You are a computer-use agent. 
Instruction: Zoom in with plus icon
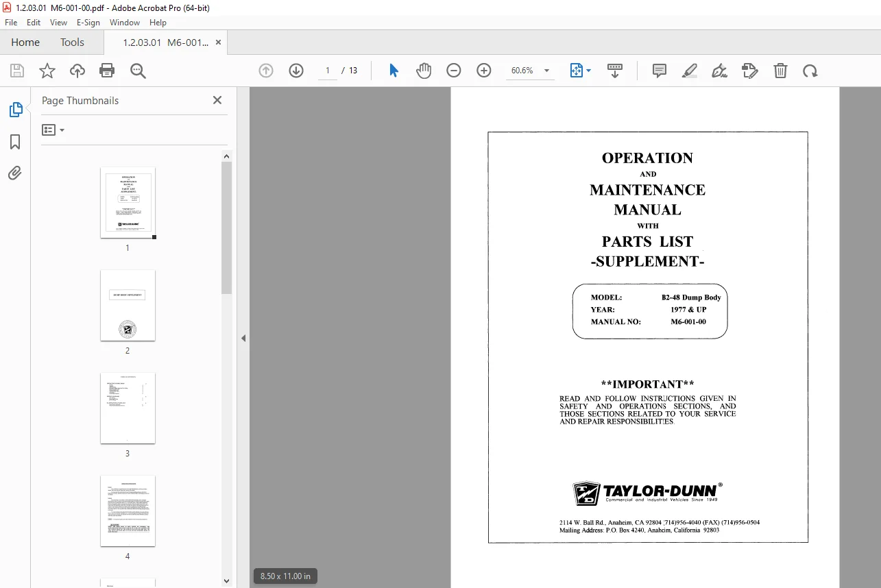(x=484, y=71)
